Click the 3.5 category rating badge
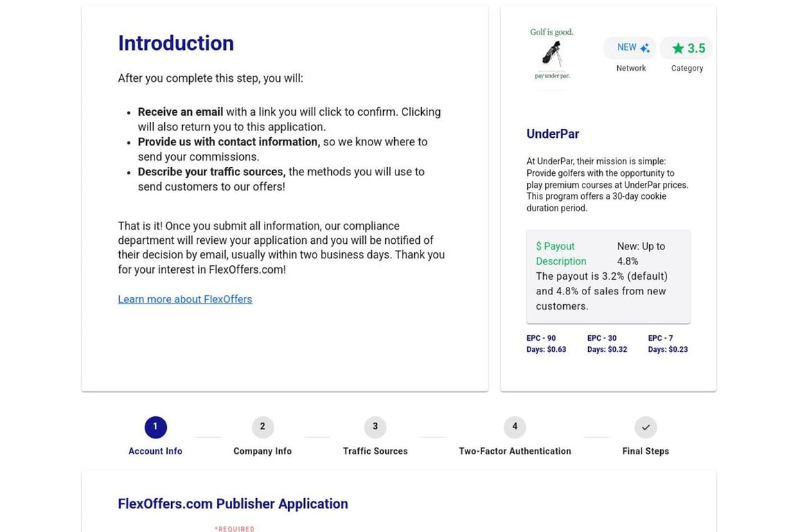The height and width of the screenshot is (532, 798). pyautogui.click(x=686, y=48)
